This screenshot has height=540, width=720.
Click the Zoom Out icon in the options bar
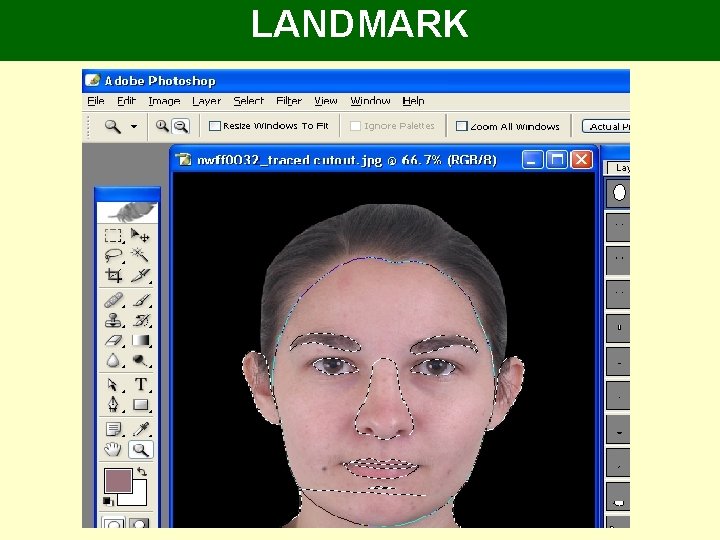pos(180,126)
